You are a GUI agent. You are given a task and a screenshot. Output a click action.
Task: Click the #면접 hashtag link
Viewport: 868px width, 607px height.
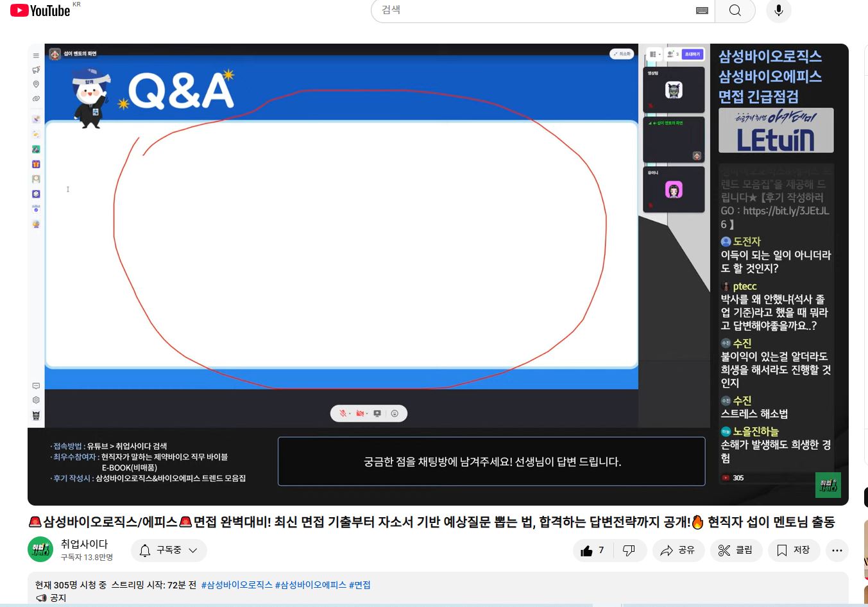(359, 585)
